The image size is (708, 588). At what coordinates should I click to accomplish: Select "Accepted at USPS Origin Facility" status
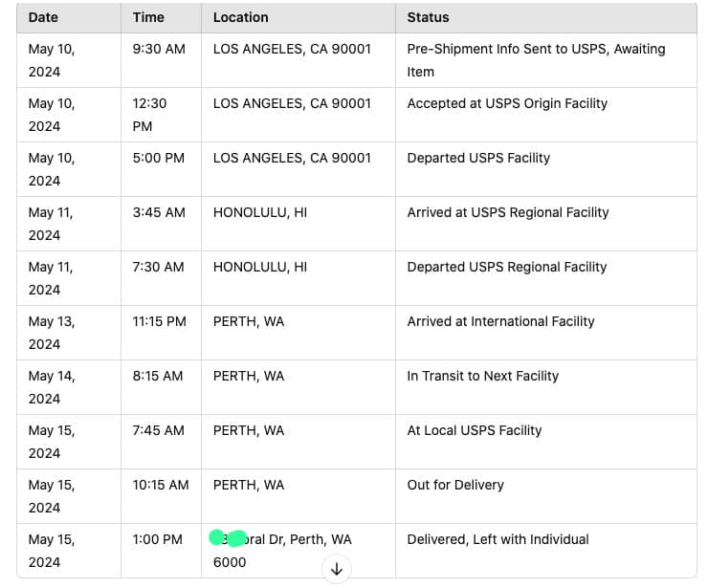pos(507,103)
